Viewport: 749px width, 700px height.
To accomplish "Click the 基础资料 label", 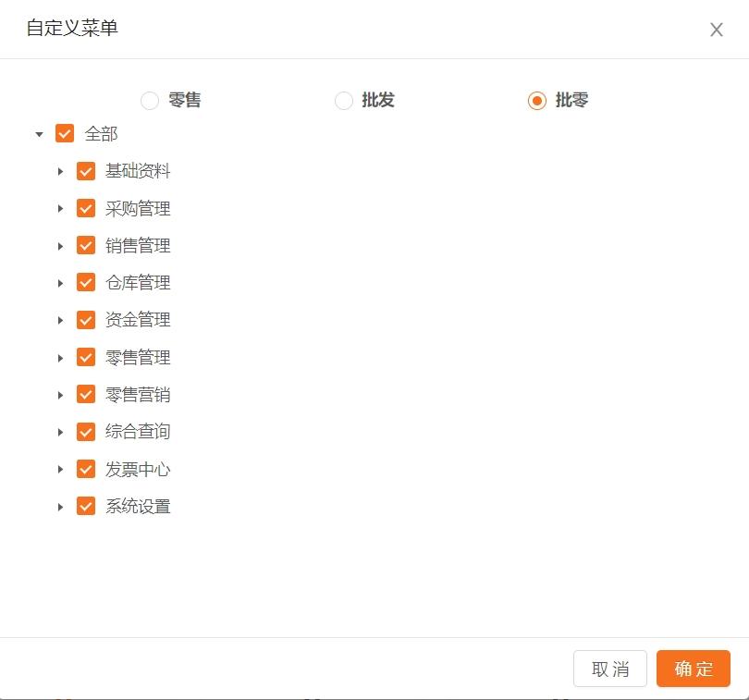I will click(x=138, y=170).
